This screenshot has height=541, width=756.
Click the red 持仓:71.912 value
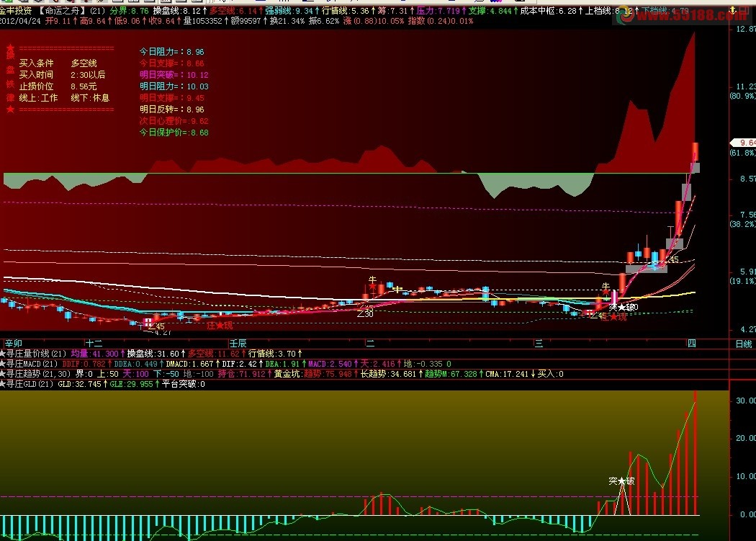point(244,374)
